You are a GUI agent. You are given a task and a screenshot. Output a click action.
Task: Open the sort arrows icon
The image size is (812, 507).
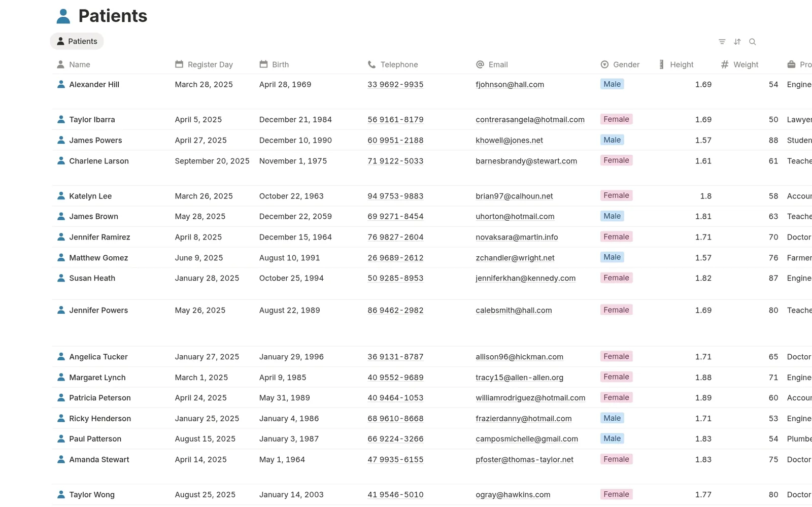click(x=737, y=42)
